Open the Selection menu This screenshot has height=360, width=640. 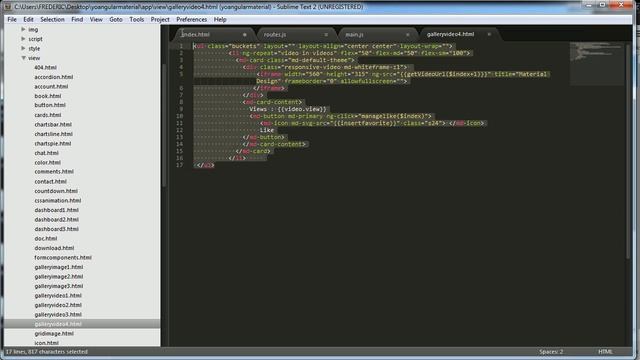click(52, 19)
